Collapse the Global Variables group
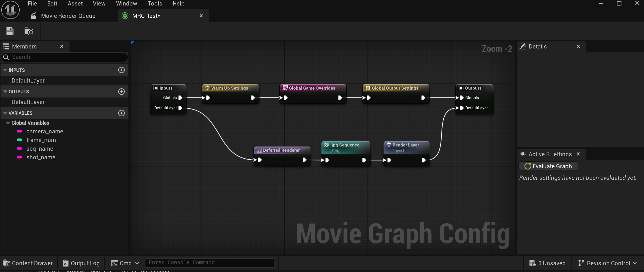 (8, 123)
